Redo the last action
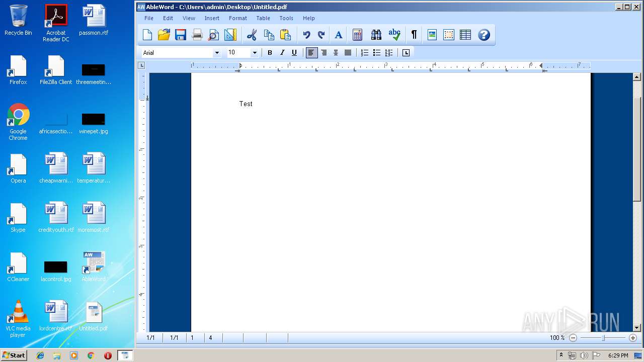This screenshot has width=644, height=362. point(321,35)
